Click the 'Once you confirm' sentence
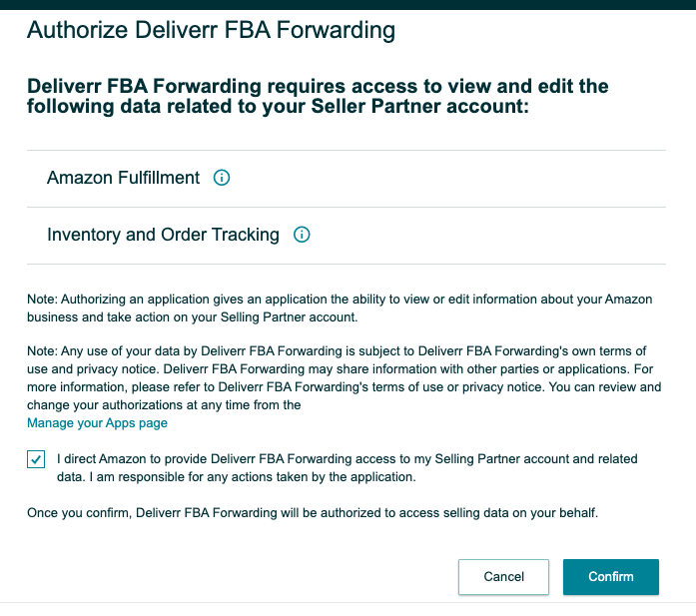Image resolution: width=696 pixels, height=616 pixels. [x=313, y=513]
